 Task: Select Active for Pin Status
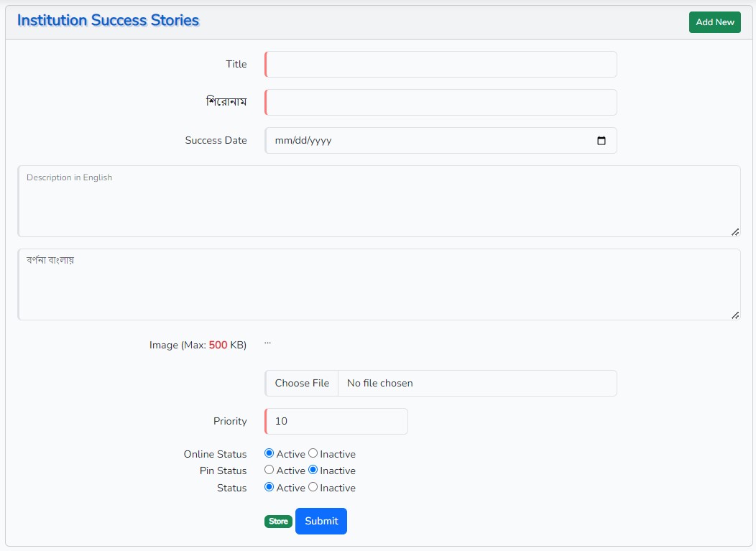coord(269,470)
